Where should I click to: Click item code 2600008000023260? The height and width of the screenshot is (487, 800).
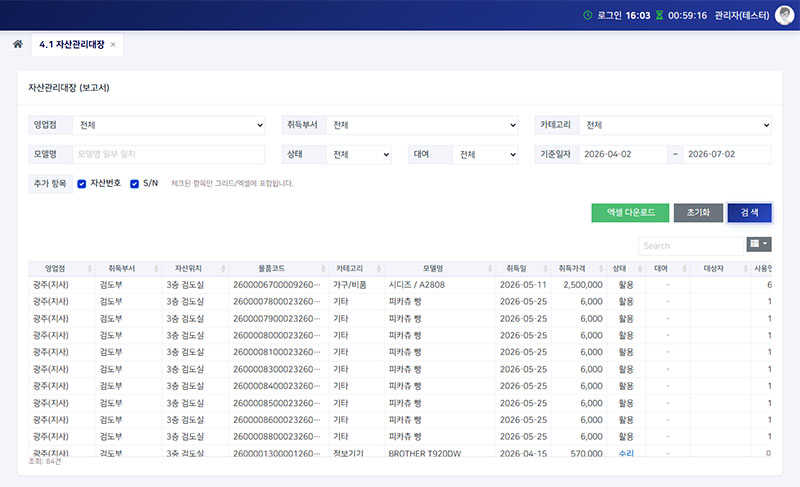(x=277, y=336)
